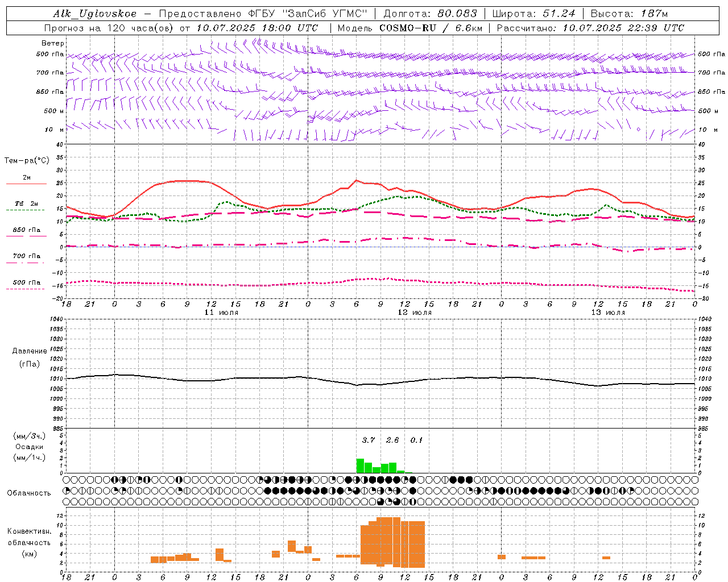This screenshot has width=728, height=582.
Task: Click the 3-hour precipitation total '0.1'
Action: tap(416, 440)
